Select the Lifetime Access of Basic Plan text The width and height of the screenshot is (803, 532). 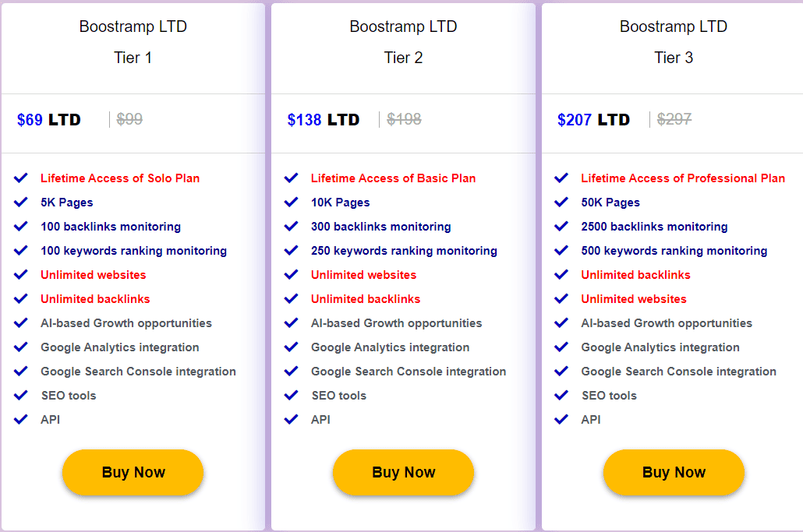coord(393,178)
